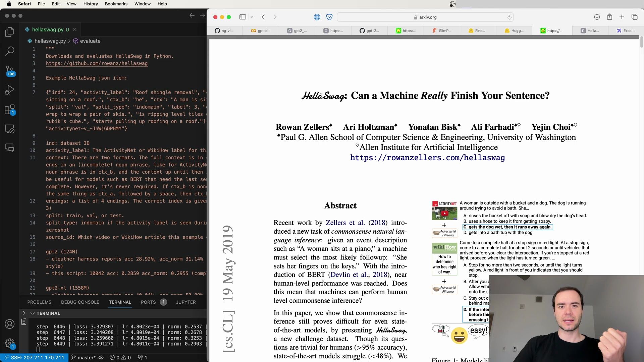Open the rowanzellers.com/hellaswag link
Viewport: 644px width, 362px height.
427,158
